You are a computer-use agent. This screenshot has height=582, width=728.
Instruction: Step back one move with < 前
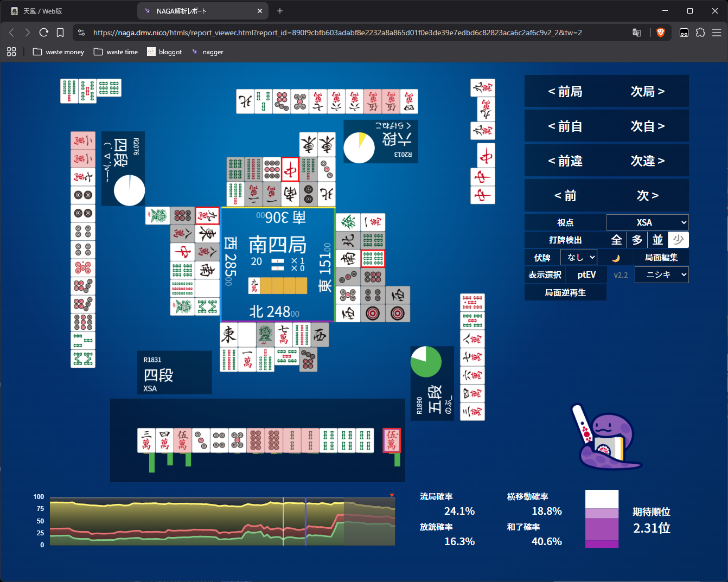565,196
